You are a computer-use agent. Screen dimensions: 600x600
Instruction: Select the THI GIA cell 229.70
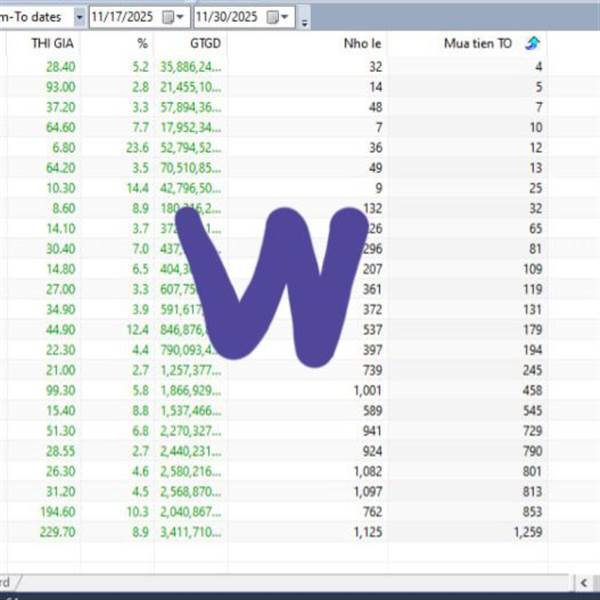click(57, 532)
